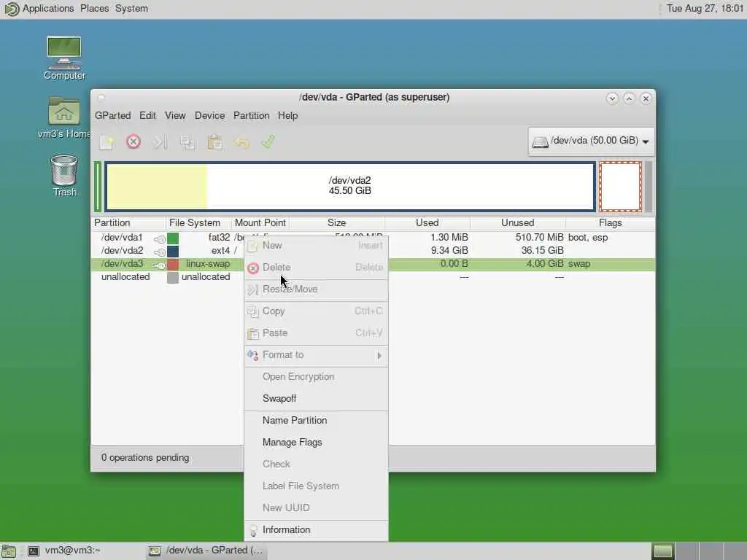The height and width of the screenshot is (560, 747).
Task: Open the Device menu
Action: pos(209,115)
